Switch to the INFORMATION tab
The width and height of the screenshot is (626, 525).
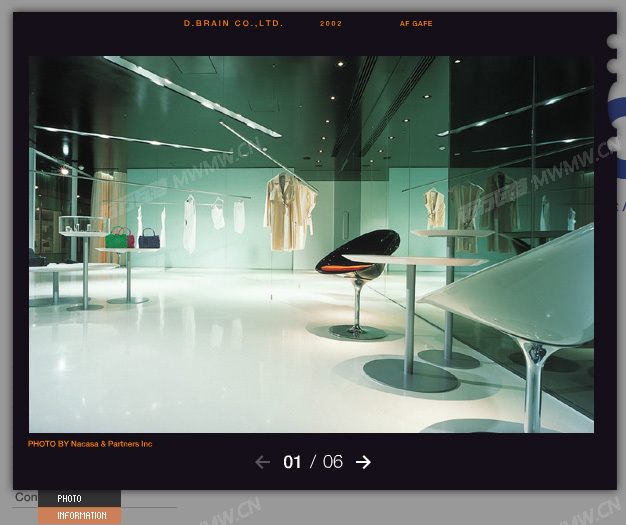tap(79, 515)
